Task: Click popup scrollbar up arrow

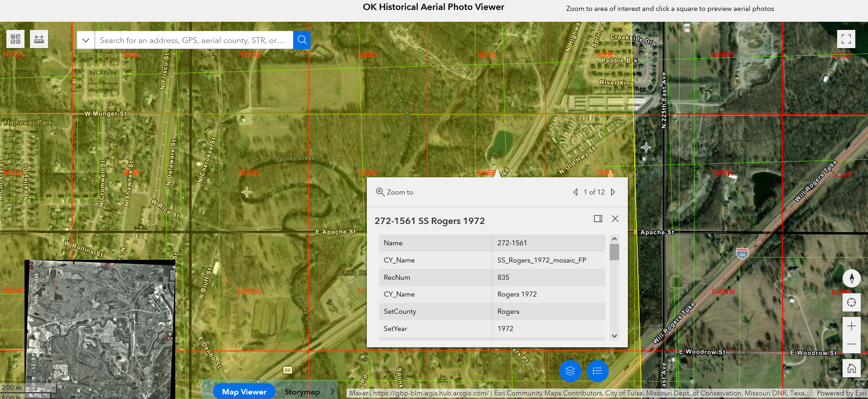Action: pos(614,239)
